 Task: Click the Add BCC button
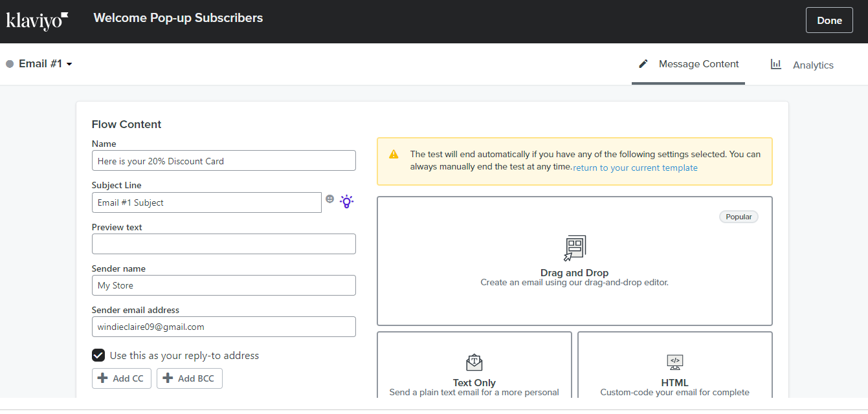point(190,378)
